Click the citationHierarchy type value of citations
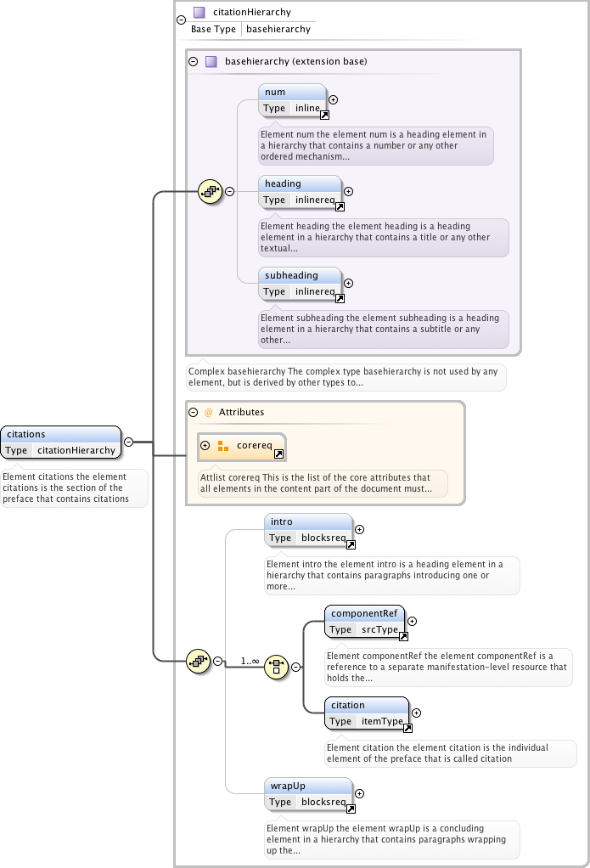Image resolution: width=590 pixels, height=868 pixels. click(x=76, y=450)
